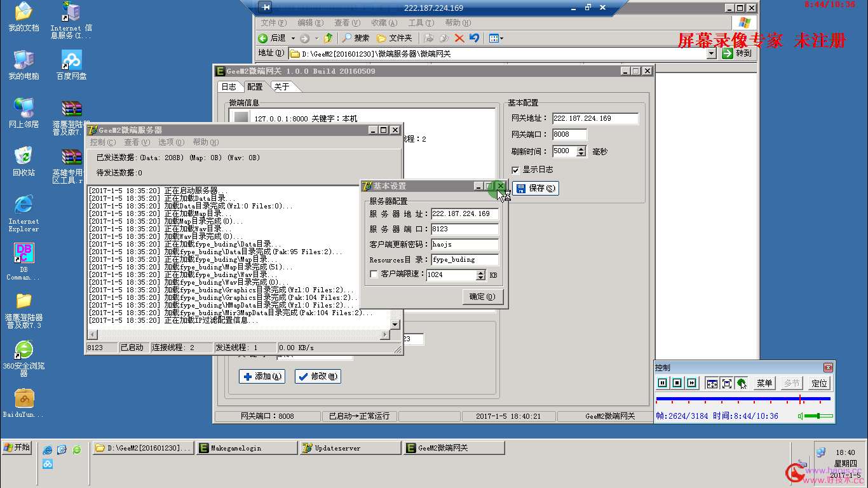The image size is (868, 488).
Task: Launch Internet Explorer desktop icon
Action: [24, 213]
